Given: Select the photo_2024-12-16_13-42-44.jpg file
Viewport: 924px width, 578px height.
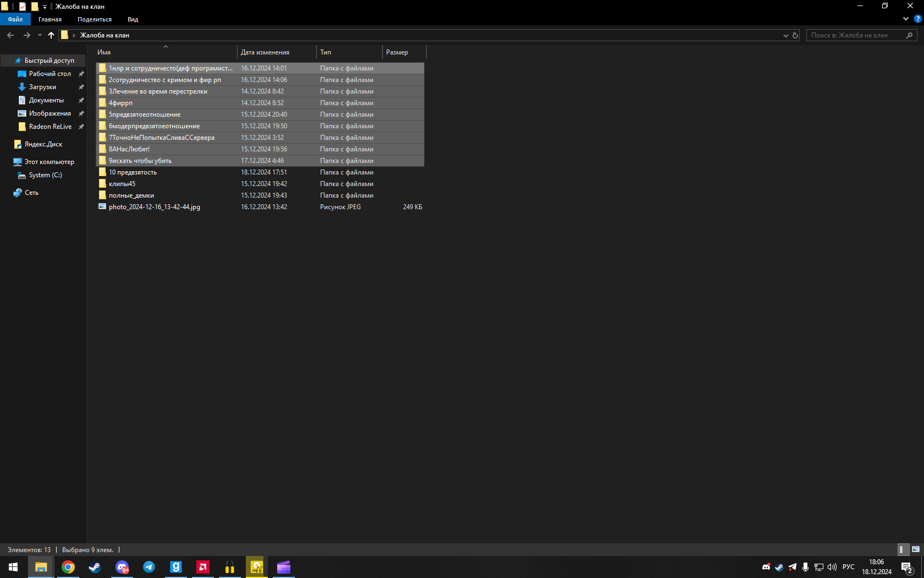Looking at the screenshot, I should click(155, 207).
